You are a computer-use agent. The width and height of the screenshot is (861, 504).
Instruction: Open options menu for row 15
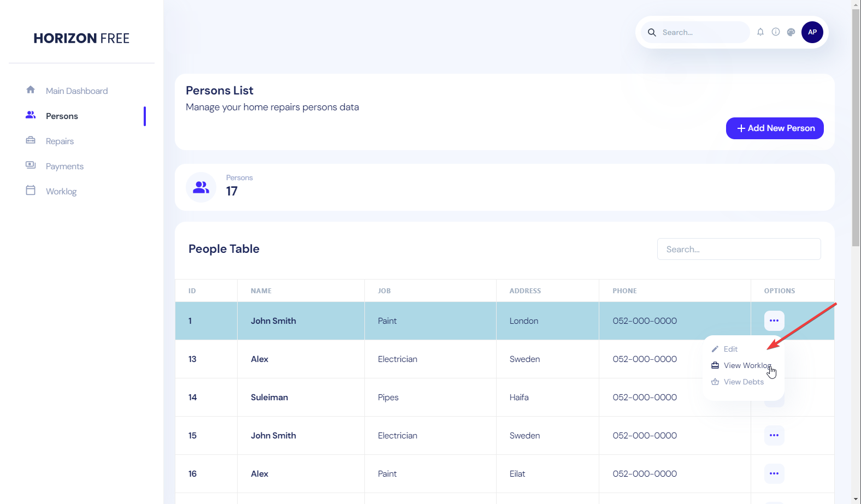click(774, 435)
